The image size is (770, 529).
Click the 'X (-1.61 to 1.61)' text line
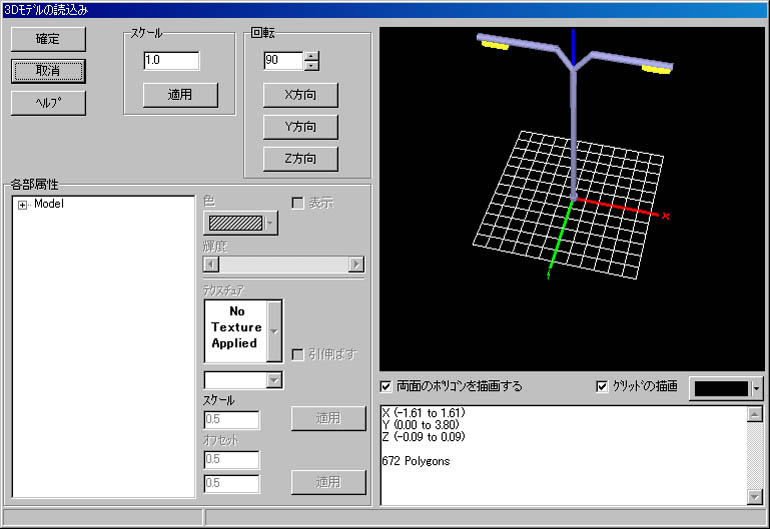(x=424, y=413)
